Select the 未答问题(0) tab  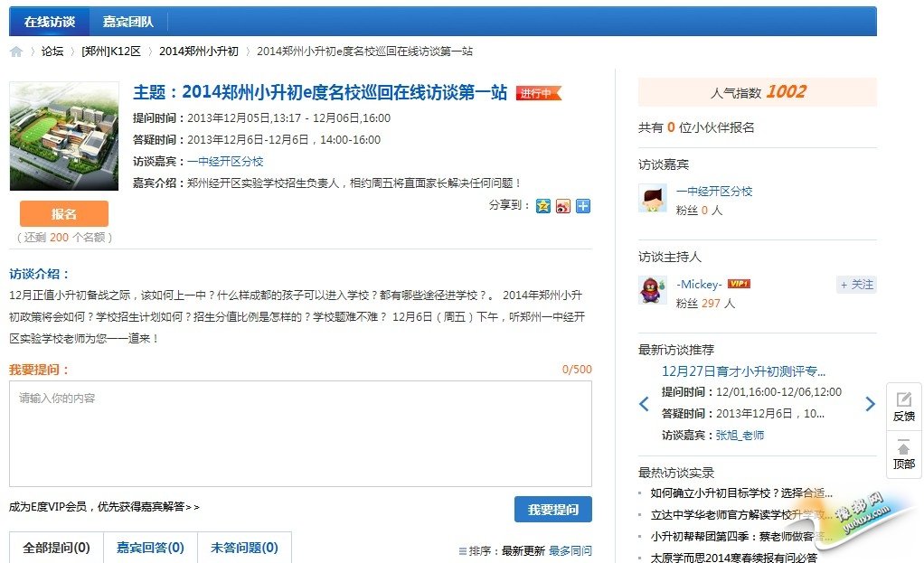244,548
